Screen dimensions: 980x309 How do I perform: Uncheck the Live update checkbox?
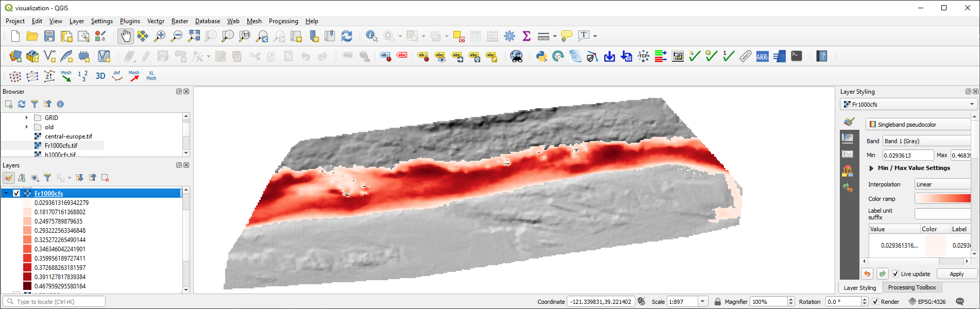[895, 274]
